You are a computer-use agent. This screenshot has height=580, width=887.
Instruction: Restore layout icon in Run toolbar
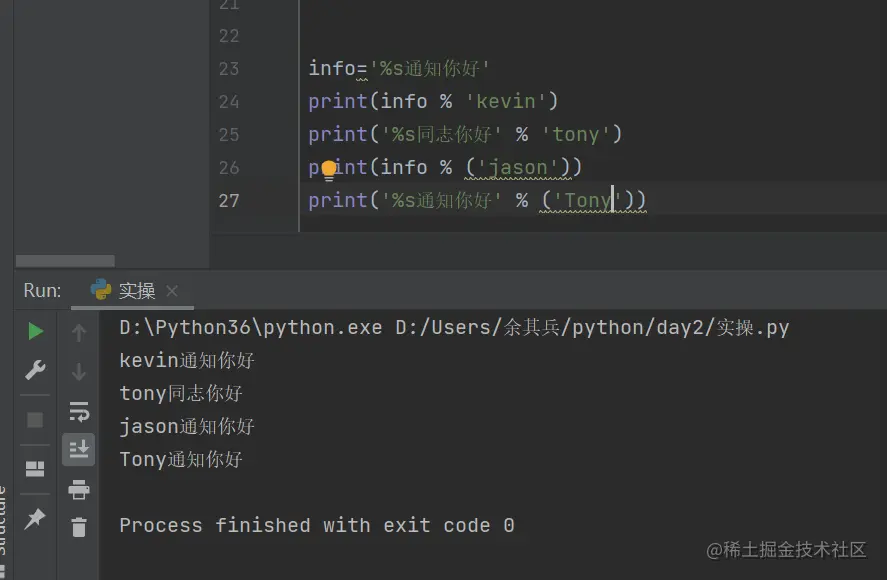[x=35, y=469]
